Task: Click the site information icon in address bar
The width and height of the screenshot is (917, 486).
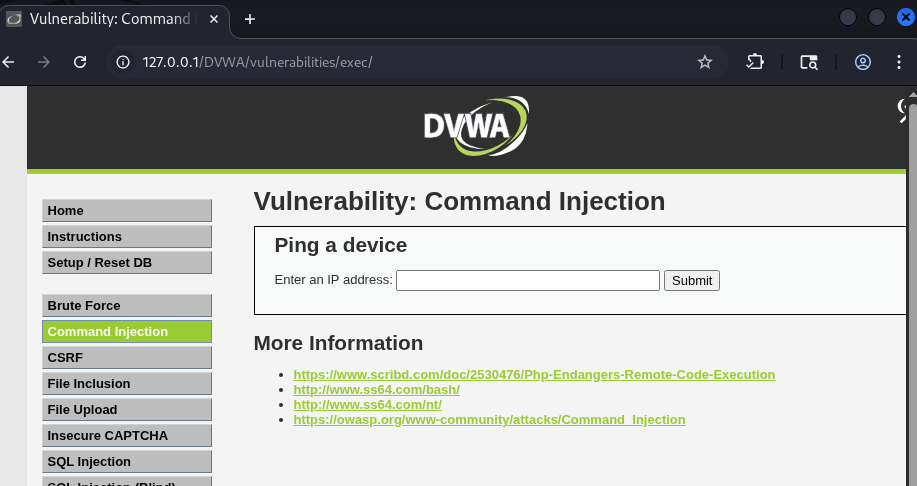Action: (x=123, y=62)
